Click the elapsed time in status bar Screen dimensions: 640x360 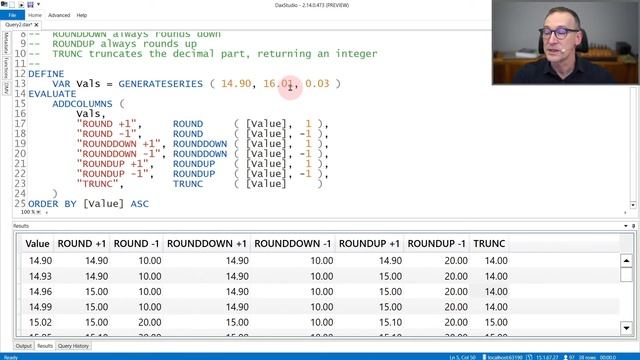(608, 357)
